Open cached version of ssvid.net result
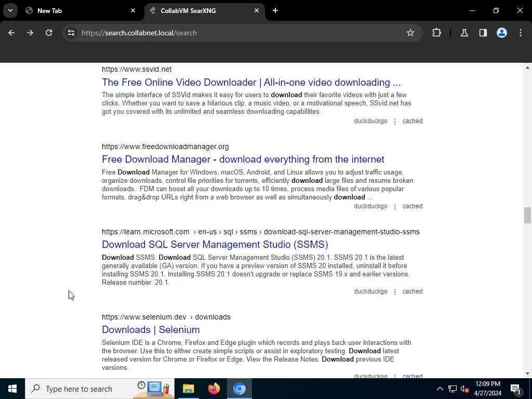 (412, 121)
